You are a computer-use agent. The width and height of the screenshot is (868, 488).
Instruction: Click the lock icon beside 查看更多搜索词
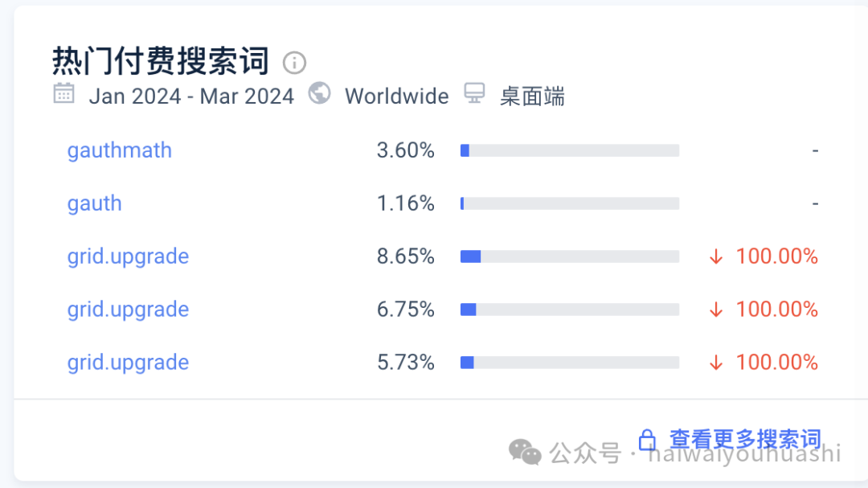click(647, 440)
